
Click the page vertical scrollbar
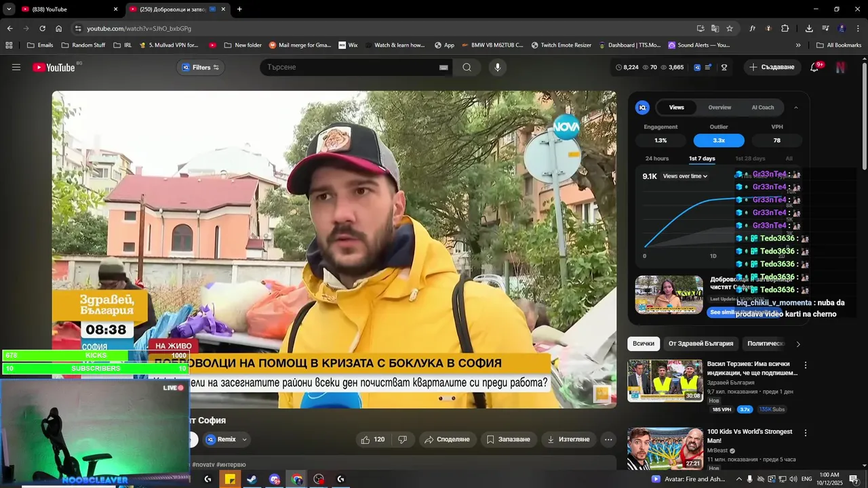[864, 115]
